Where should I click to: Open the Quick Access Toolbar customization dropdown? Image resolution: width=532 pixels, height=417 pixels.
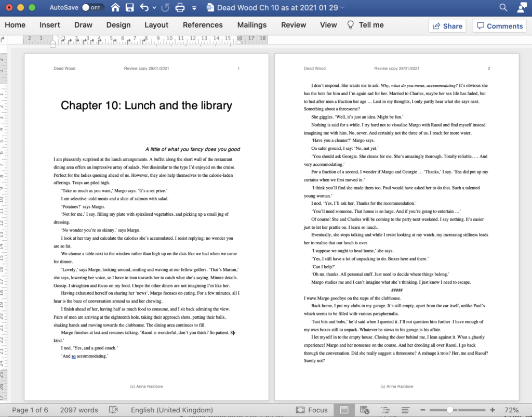pyautogui.click(x=194, y=8)
